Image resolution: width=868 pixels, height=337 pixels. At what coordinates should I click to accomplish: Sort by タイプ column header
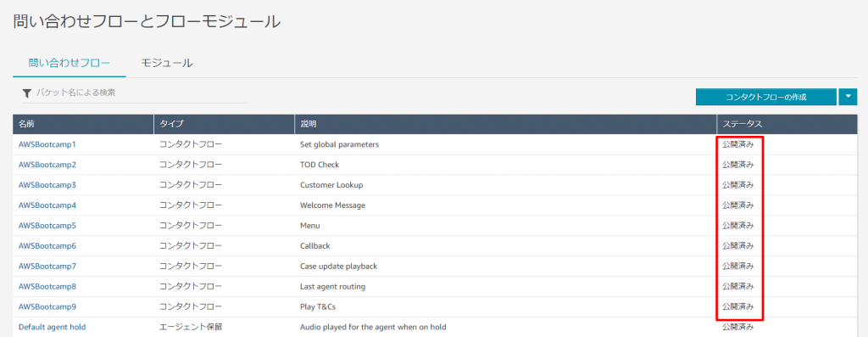(224, 124)
